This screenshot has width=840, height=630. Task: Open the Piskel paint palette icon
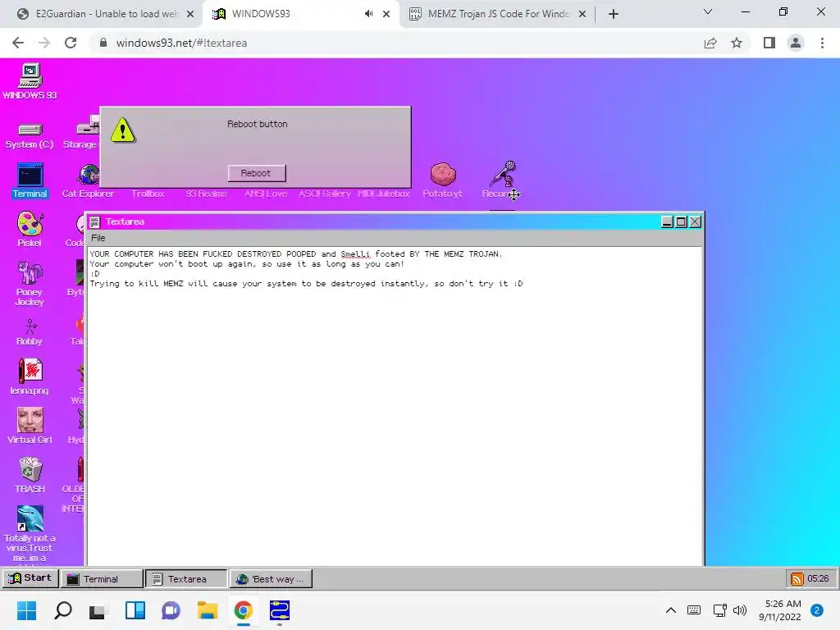point(30,229)
